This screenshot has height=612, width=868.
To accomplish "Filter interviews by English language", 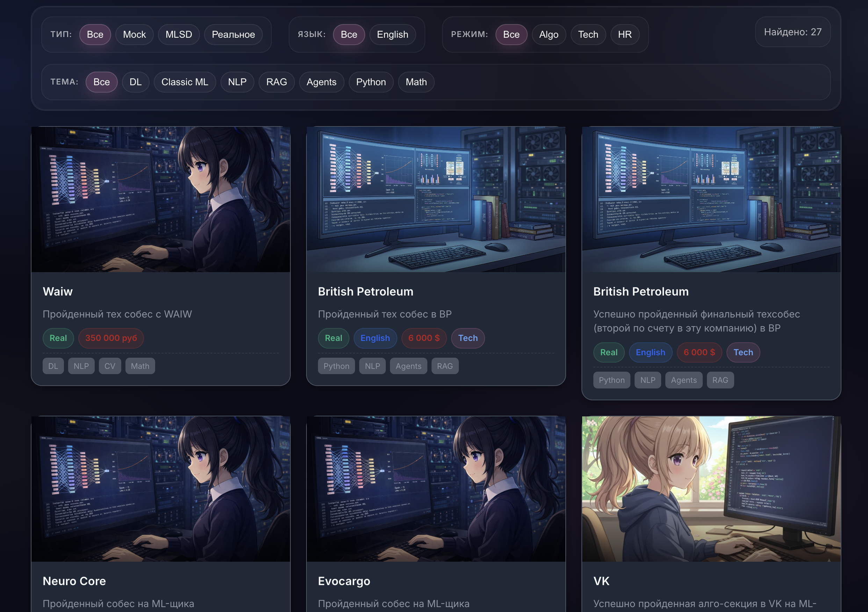I will pos(392,34).
